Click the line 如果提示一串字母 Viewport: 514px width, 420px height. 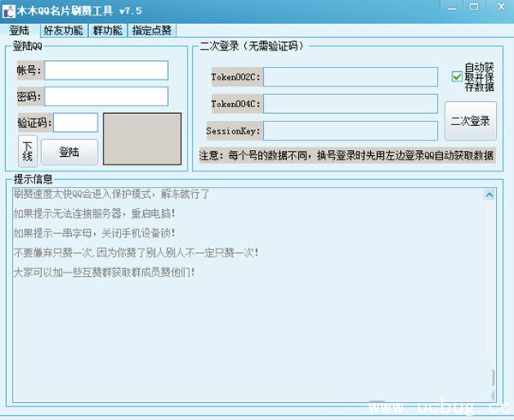coord(94,233)
